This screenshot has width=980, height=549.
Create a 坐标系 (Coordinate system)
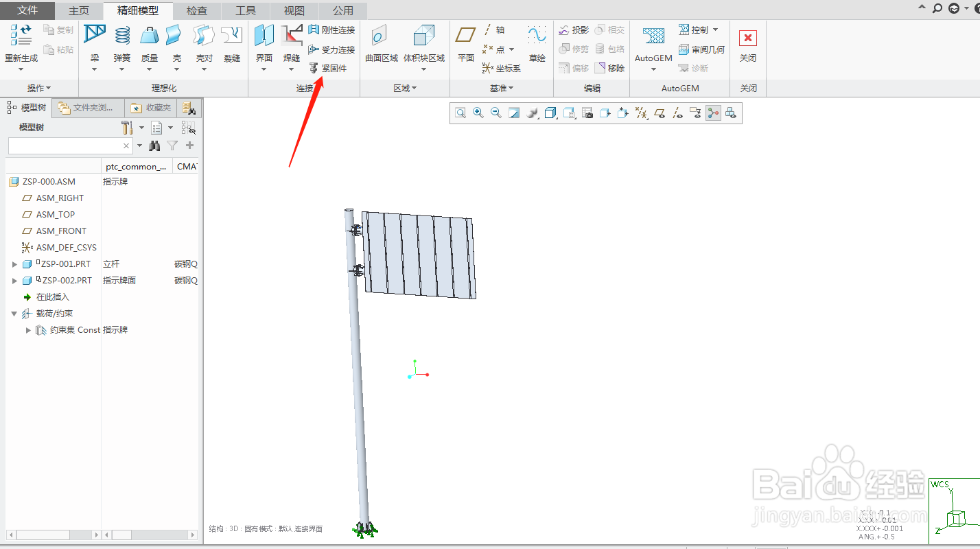coord(502,68)
